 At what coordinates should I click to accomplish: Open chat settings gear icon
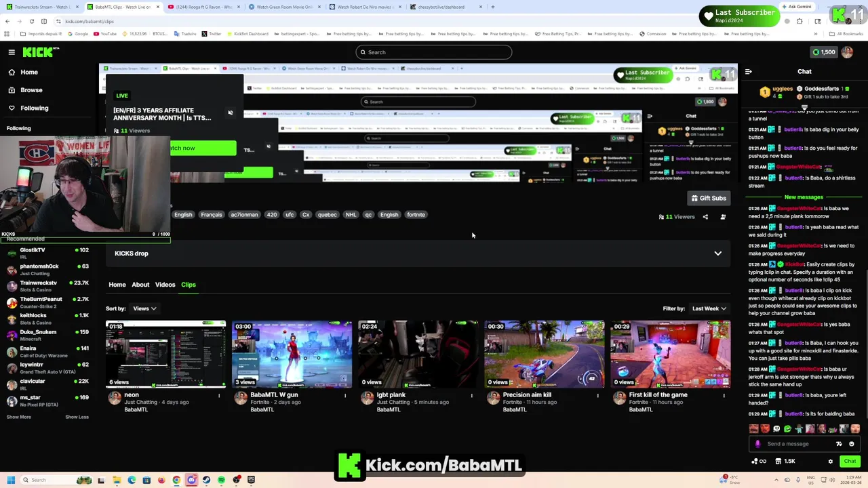[830, 462]
